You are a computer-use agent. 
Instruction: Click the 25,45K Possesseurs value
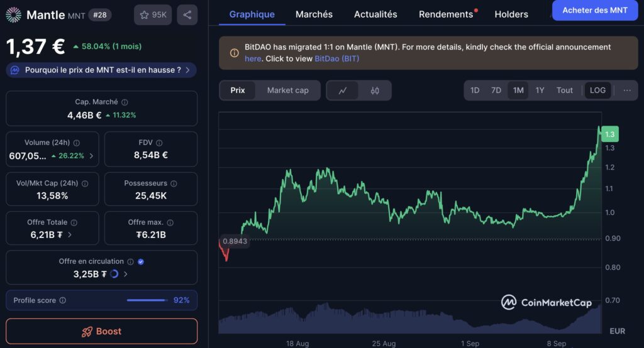(x=151, y=196)
